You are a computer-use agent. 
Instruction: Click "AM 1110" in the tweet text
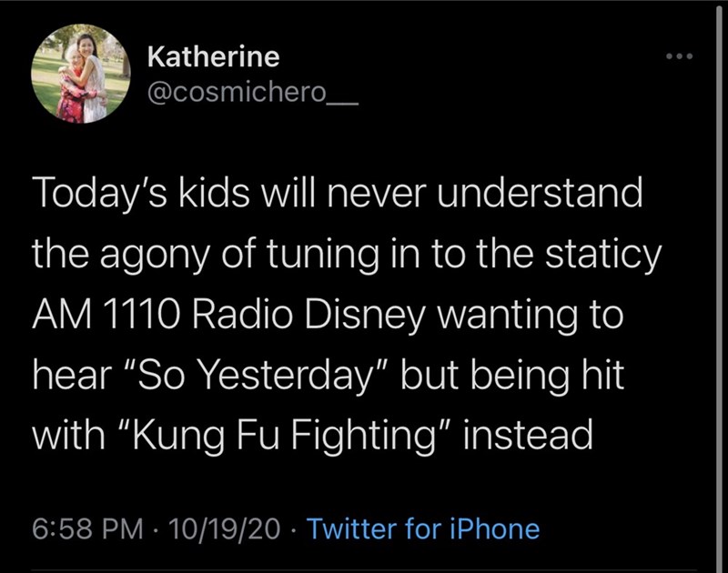(111, 315)
